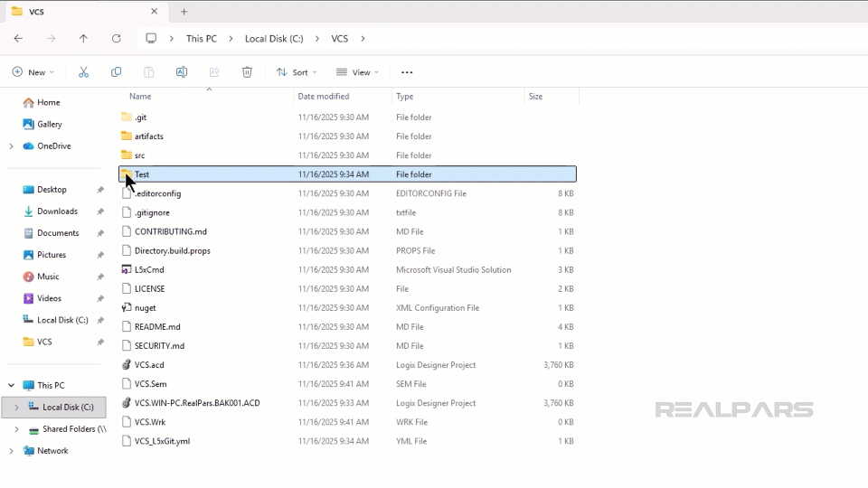The image size is (868, 488).
Task: Select the VCS.Sem file
Action: [347, 384]
